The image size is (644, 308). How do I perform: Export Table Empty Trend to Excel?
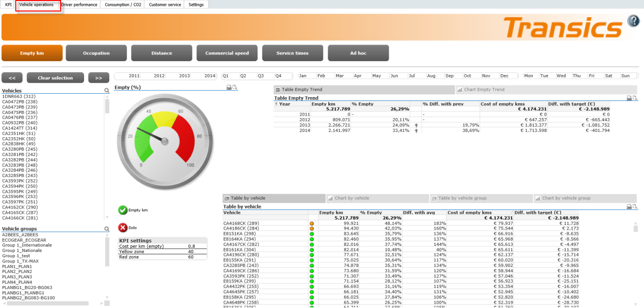635,98
